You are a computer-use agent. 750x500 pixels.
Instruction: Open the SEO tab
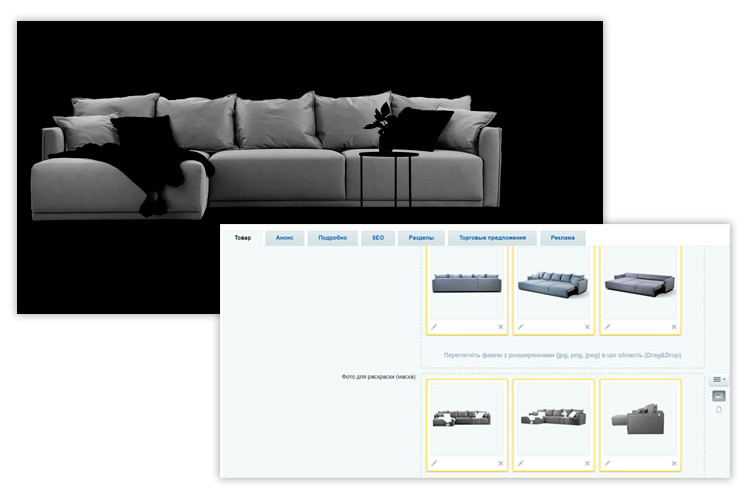pyautogui.click(x=378, y=238)
